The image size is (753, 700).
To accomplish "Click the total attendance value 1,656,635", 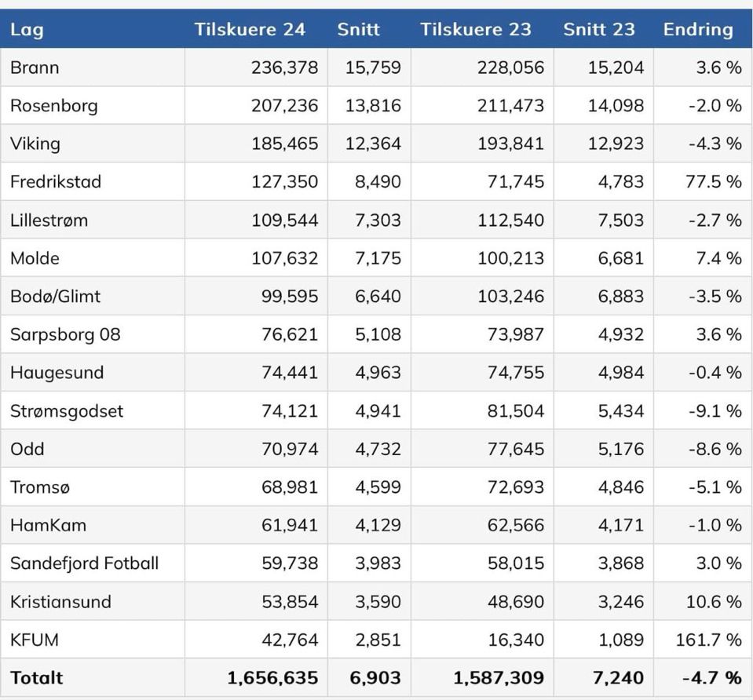I will point(272,677).
